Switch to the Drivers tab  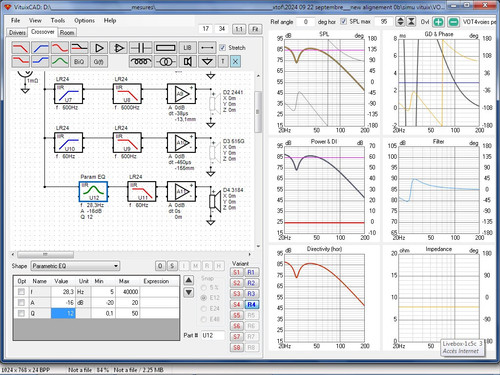17,32
